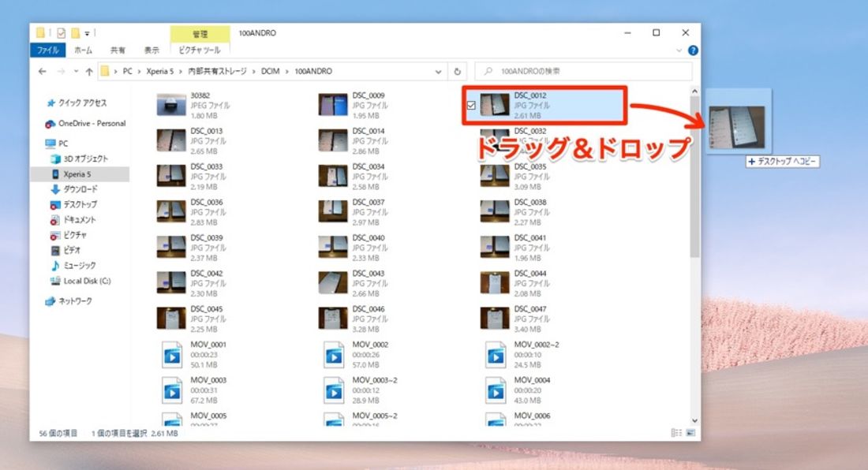Click the file name DSC_0045
Image resolution: width=868 pixels, height=470 pixels.
point(207,309)
